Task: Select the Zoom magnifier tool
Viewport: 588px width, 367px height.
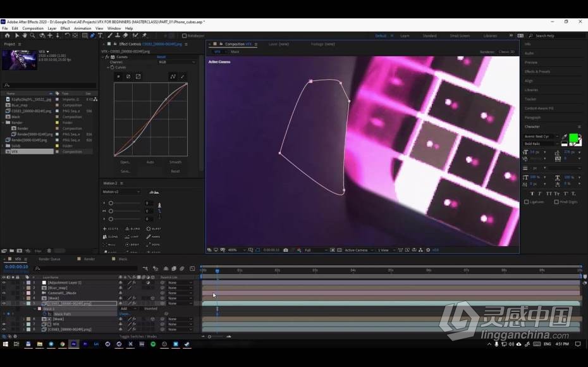Action: (33, 35)
